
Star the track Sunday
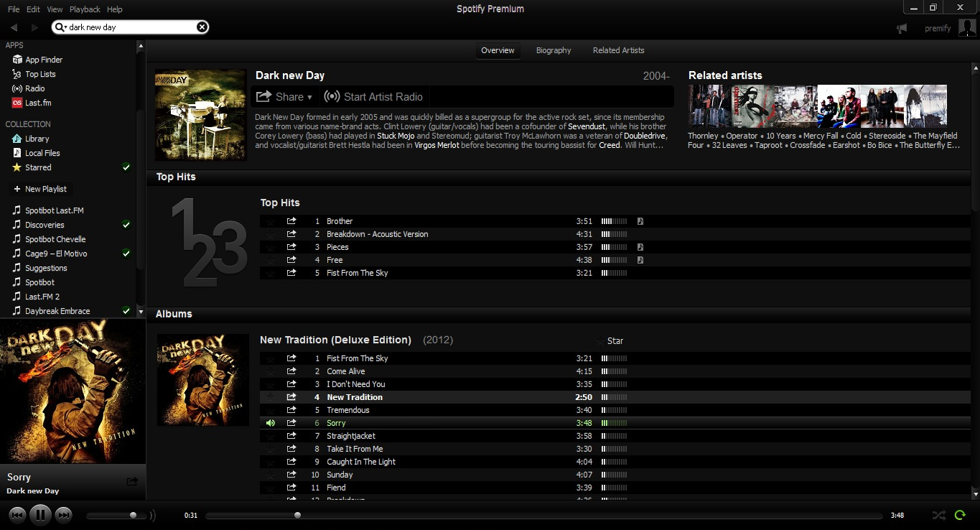tap(270, 475)
